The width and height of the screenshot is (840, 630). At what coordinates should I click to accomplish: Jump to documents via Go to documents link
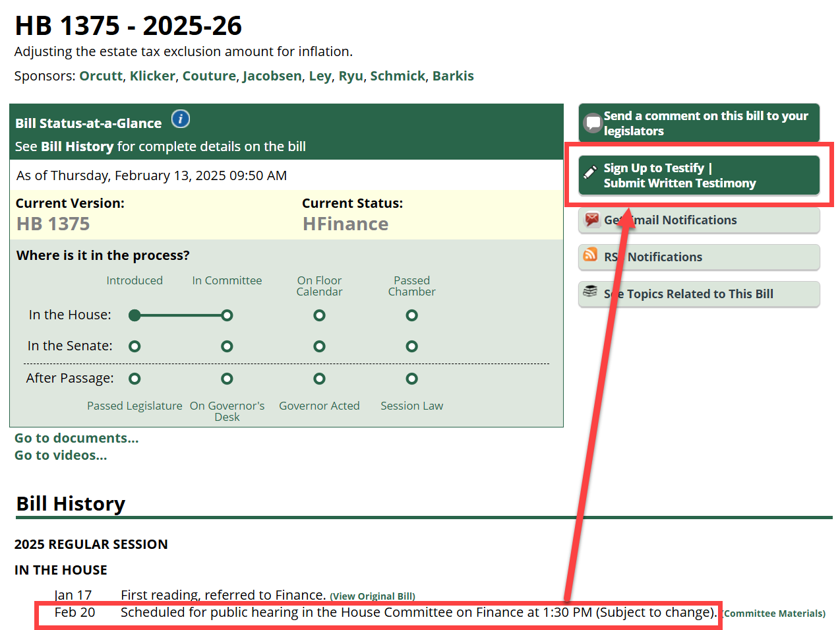[x=76, y=438]
